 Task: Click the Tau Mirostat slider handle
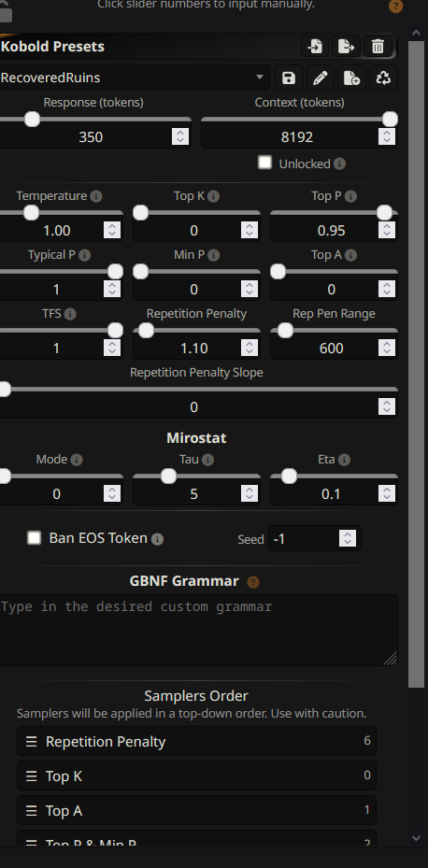168,477
